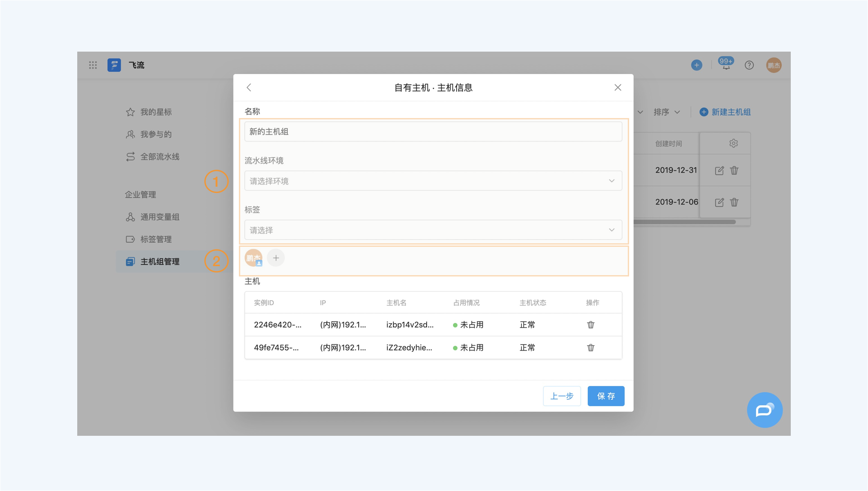The image size is (868, 491).
Task: Close the 自有主机 dialog
Action: pyautogui.click(x=618, y=88)
